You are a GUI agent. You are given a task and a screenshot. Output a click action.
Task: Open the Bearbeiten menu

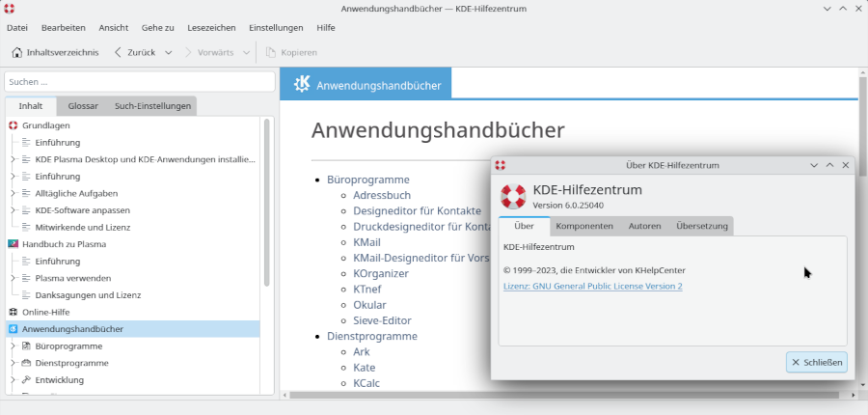63,28
